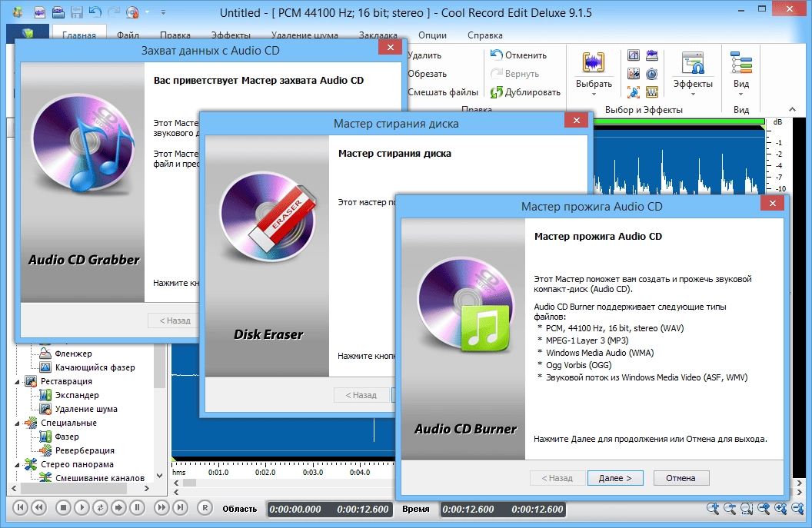The height and width of the screenshot is (528, 812).
Task: Go to start transport button
Action: [20, 508]
